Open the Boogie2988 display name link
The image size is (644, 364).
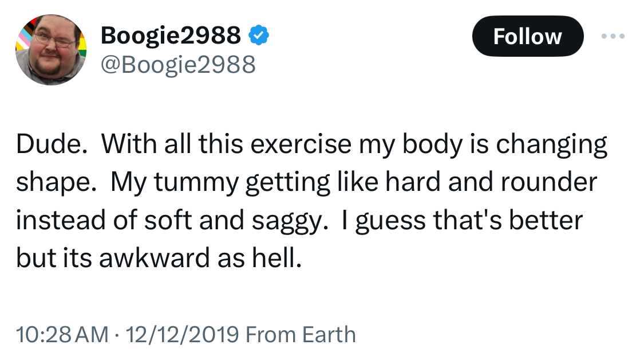click(171, 36)
